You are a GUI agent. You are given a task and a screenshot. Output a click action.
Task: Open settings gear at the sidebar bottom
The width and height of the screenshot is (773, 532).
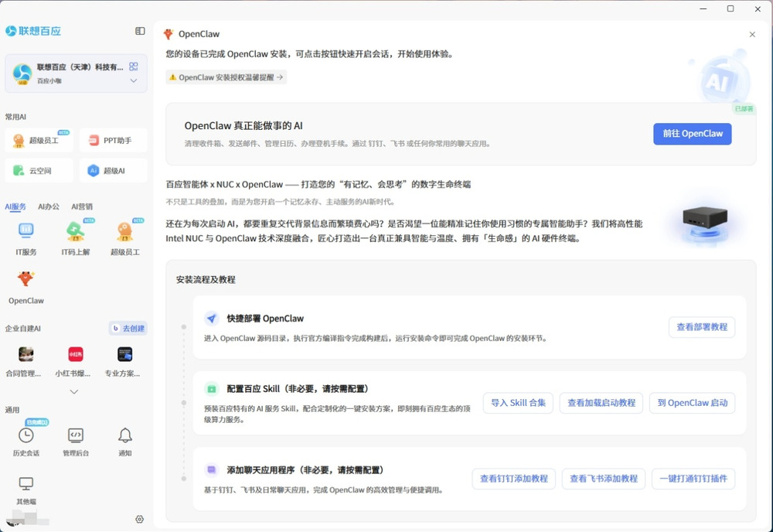(140, 519)
